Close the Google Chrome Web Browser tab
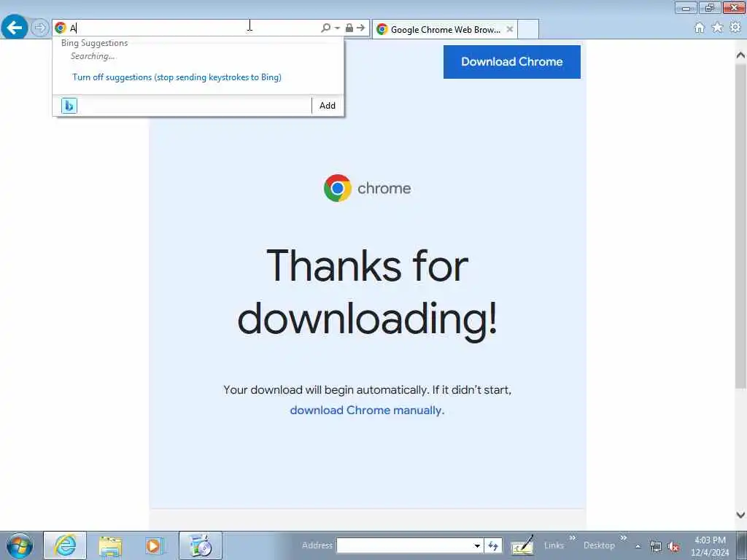Viewport: 747px width, 560px height. [x=509, y=29]
